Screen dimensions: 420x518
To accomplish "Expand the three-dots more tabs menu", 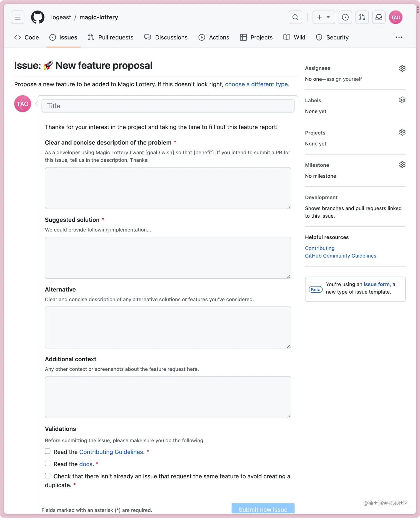I will tap(399, 37).
